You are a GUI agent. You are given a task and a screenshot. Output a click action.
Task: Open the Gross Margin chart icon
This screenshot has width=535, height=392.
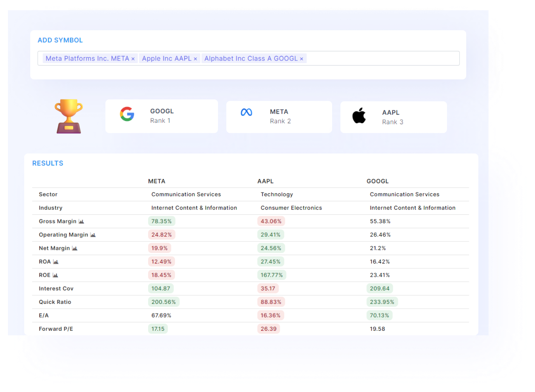coord(81,222)
